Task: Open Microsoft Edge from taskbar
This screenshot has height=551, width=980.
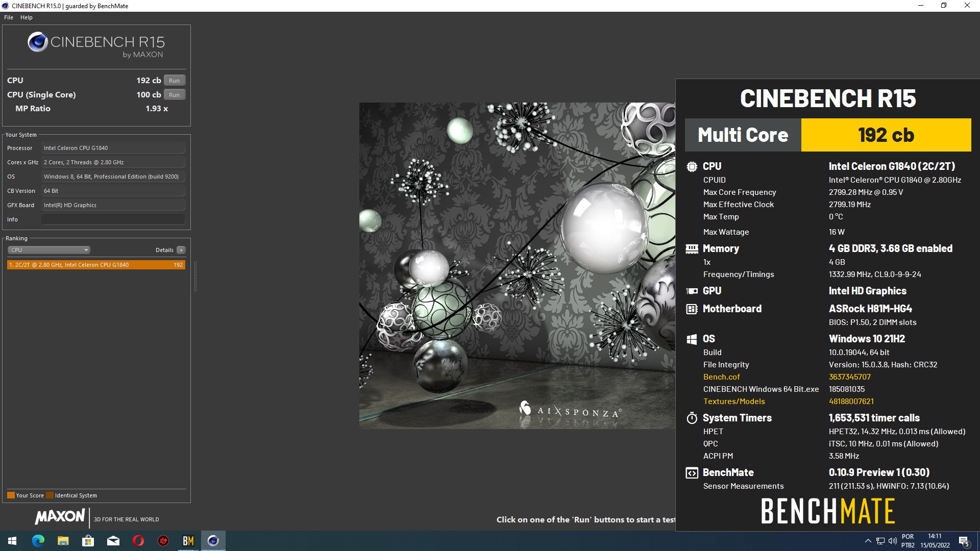Action: point(38,541)
